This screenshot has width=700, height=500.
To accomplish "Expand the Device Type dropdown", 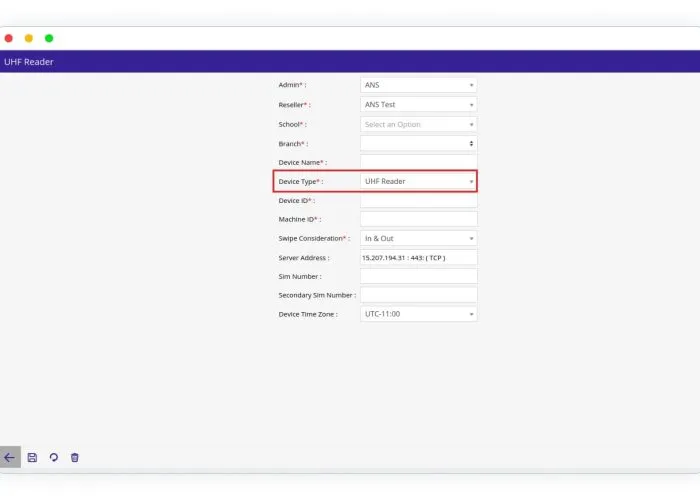I will pyautogui.click(x=418, y=181).
